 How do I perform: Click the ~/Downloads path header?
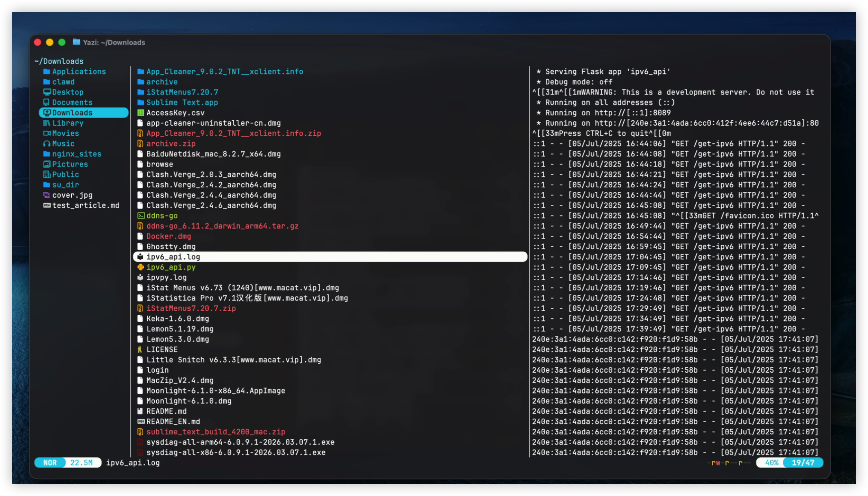point(59,61)
